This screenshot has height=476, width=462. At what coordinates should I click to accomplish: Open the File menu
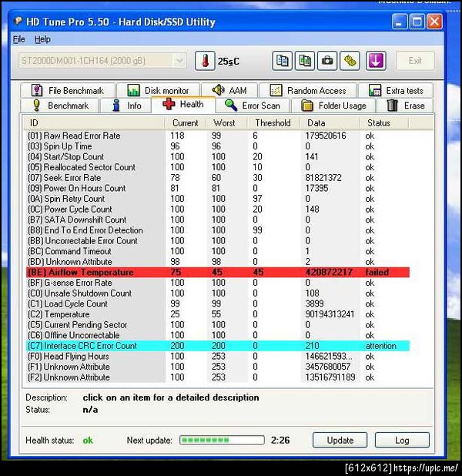(x=18, y=39)
